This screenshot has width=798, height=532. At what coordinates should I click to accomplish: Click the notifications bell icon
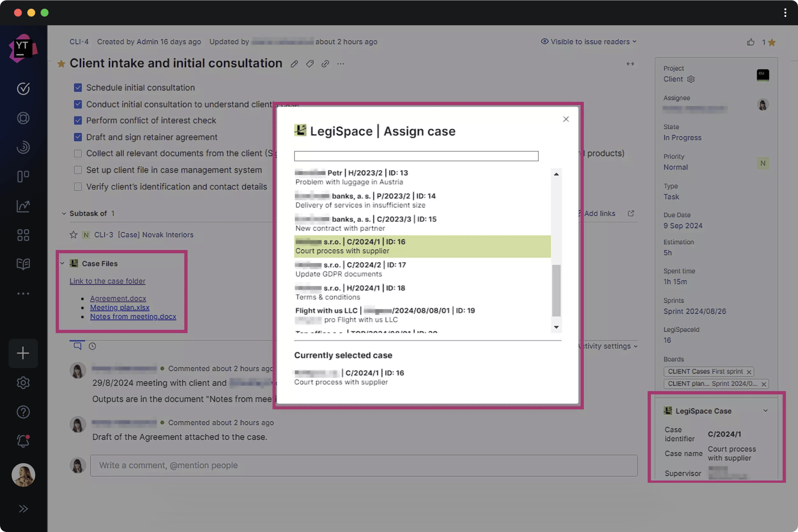coord(23,441)
